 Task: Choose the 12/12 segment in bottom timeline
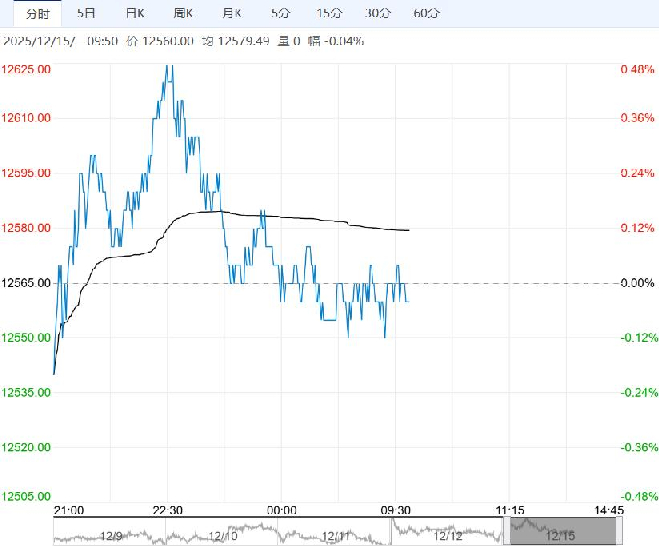448,535
